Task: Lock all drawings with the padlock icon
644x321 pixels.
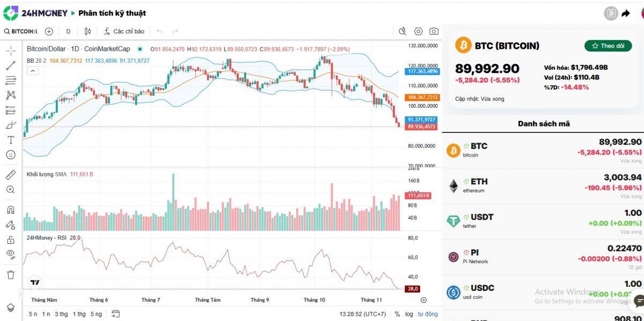Action: (x=11, y=240)
